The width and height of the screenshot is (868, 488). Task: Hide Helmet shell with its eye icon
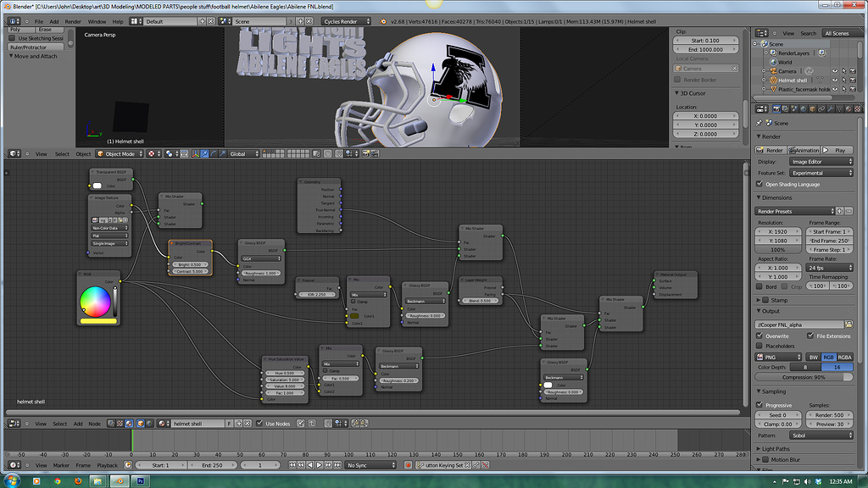(835, 80)
